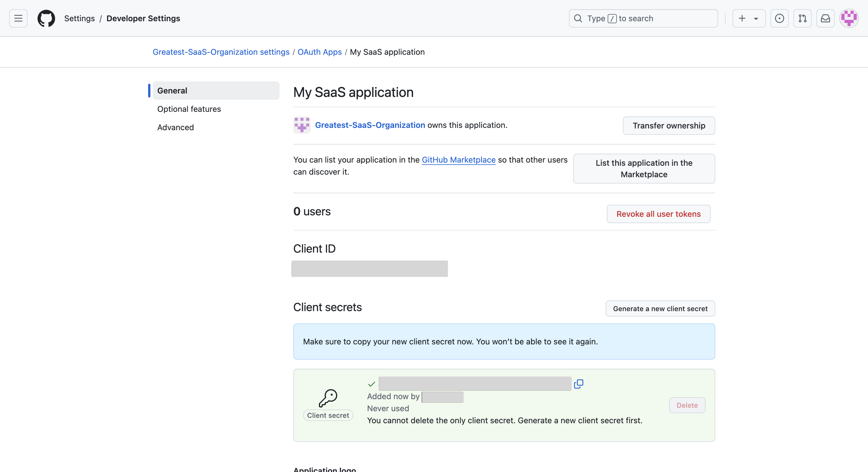The image size is (868, 472).
Task: Open the Advanced sidebar section
Action: point(176,127)
